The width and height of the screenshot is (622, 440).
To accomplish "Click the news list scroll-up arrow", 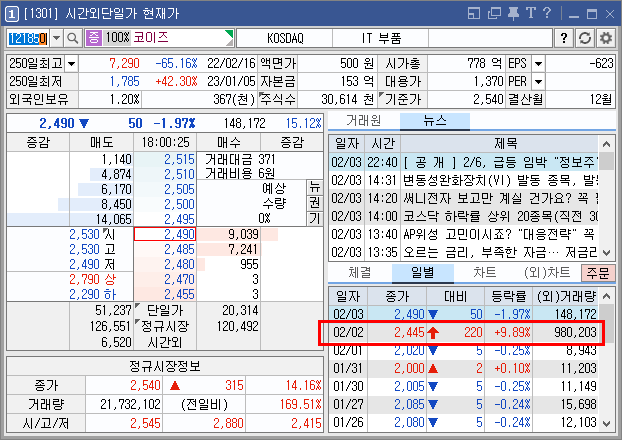I will [606, 144].
